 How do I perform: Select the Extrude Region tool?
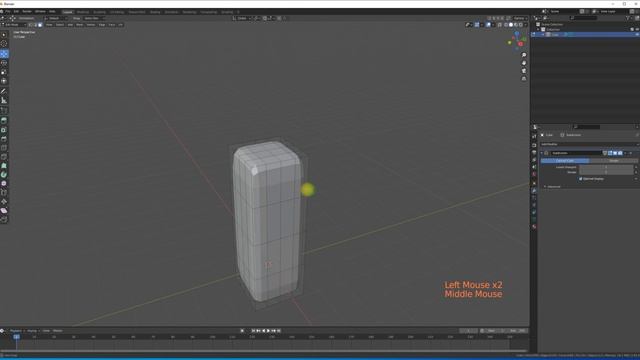point(4,120)
